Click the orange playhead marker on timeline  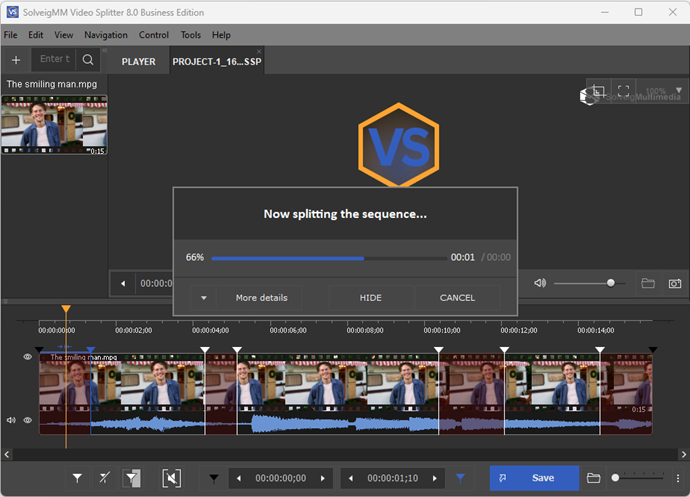tap(66, 309)
